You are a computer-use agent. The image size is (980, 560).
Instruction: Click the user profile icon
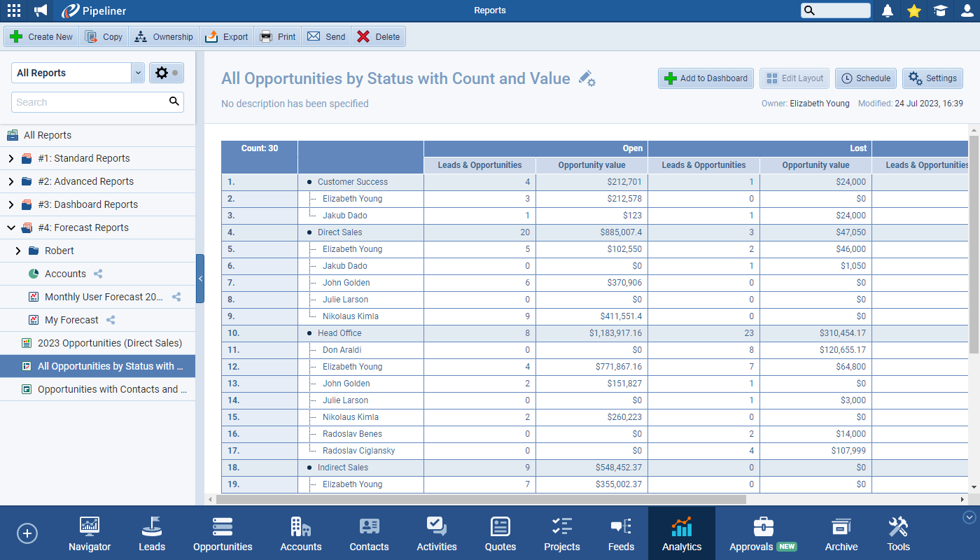(967, 10)
